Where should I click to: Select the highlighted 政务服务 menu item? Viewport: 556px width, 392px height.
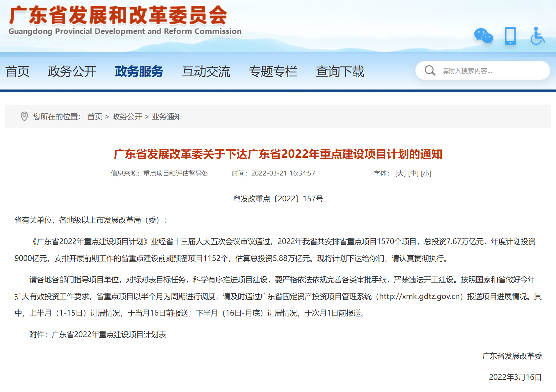(x=139, y=71)
